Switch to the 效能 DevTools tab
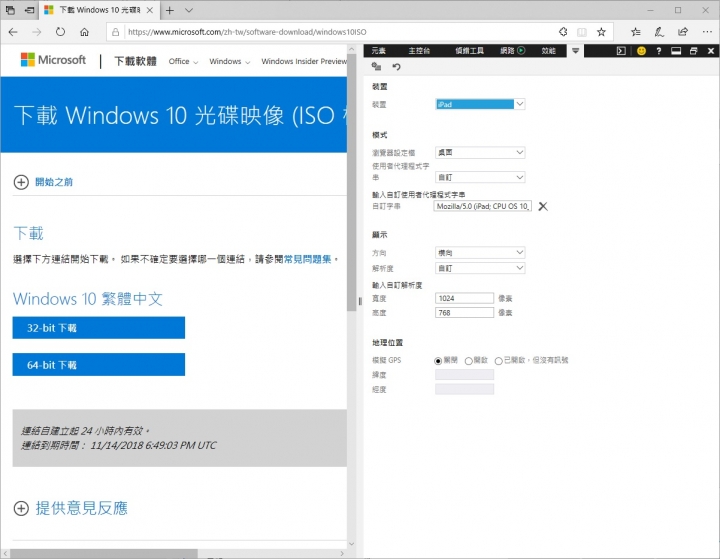Screen dimensions: 720x559 548,51
